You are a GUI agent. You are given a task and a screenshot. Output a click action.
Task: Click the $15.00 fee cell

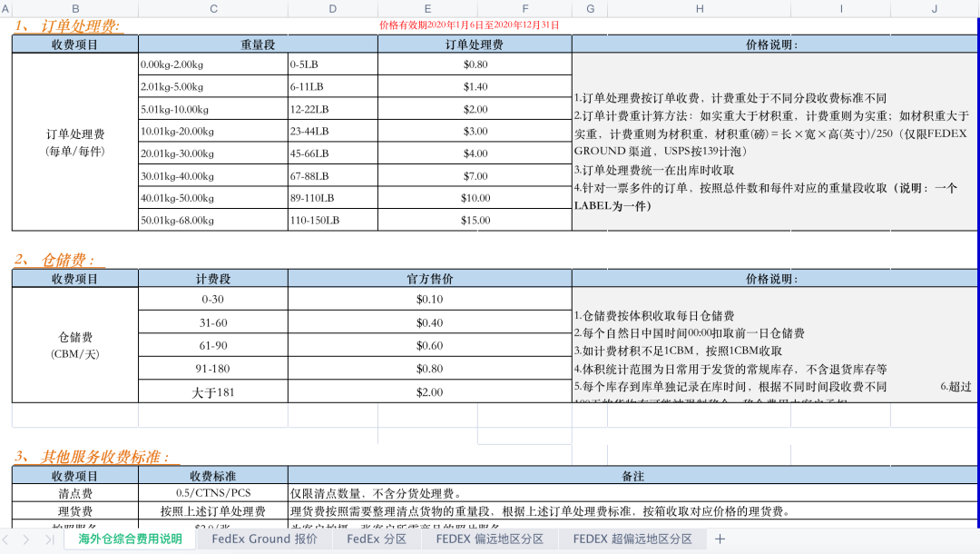(475, 219)
